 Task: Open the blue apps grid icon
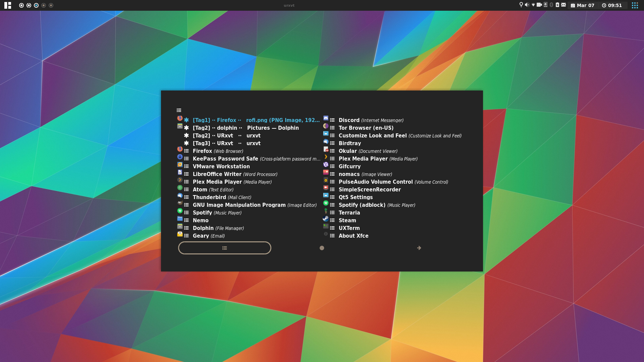click(x=635, y=5)
